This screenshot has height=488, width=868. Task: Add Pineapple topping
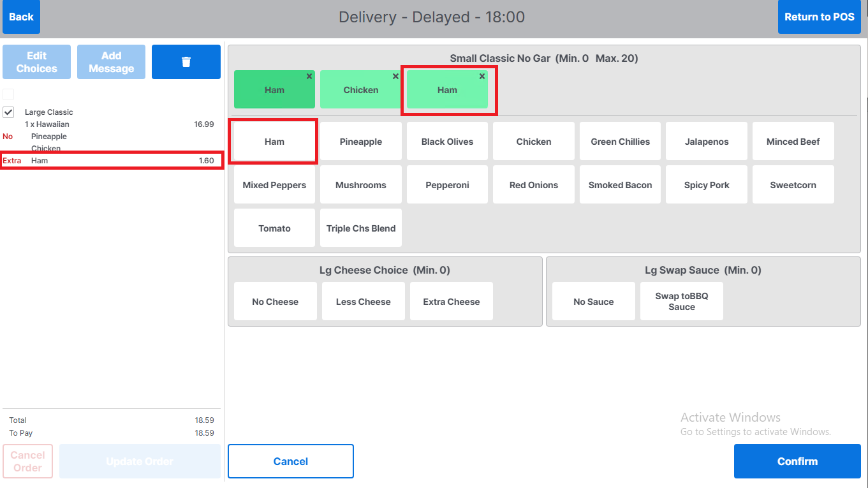361,142
